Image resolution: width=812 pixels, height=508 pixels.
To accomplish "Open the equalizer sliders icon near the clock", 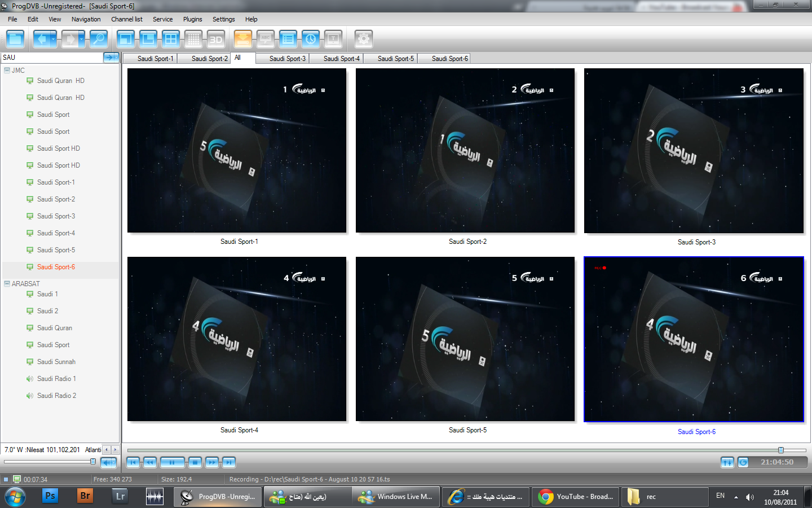I will [727, 462].
